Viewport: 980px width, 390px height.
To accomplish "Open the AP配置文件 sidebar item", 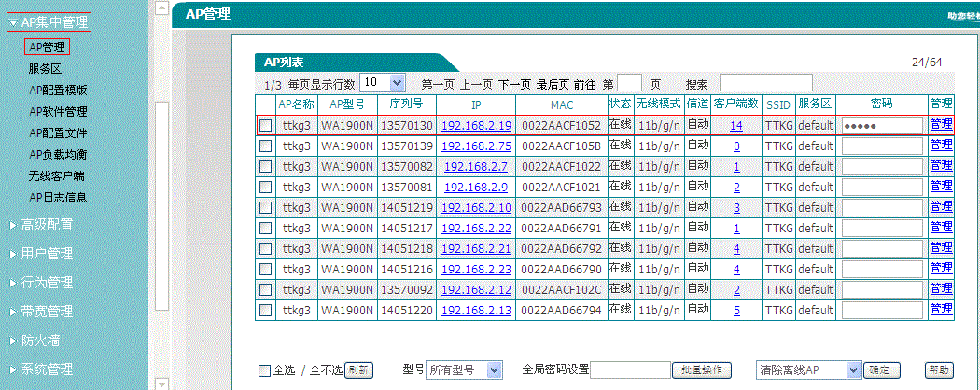I will pyautogui.click(x=58, y=133).
